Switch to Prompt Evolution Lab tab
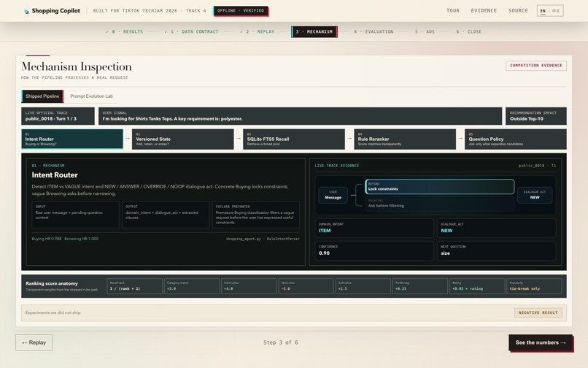The height and width of the screenshot is (368, 588). coord(91,96)
